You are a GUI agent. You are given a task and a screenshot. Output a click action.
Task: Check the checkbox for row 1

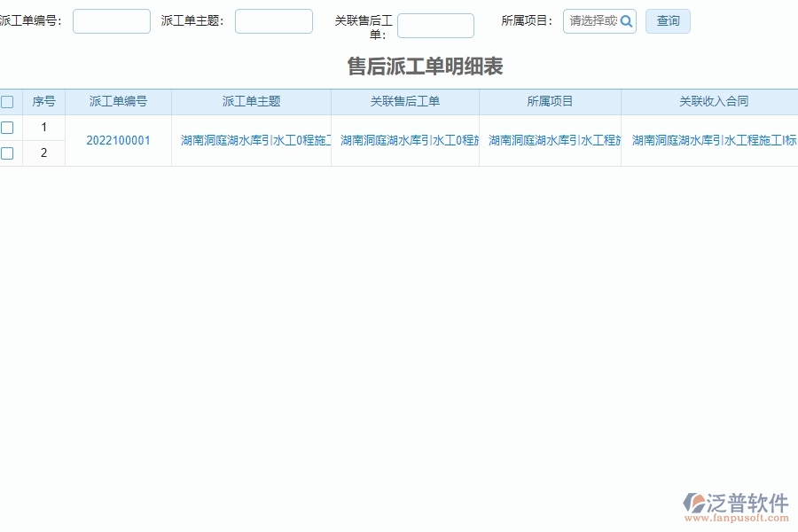point(8,127)
